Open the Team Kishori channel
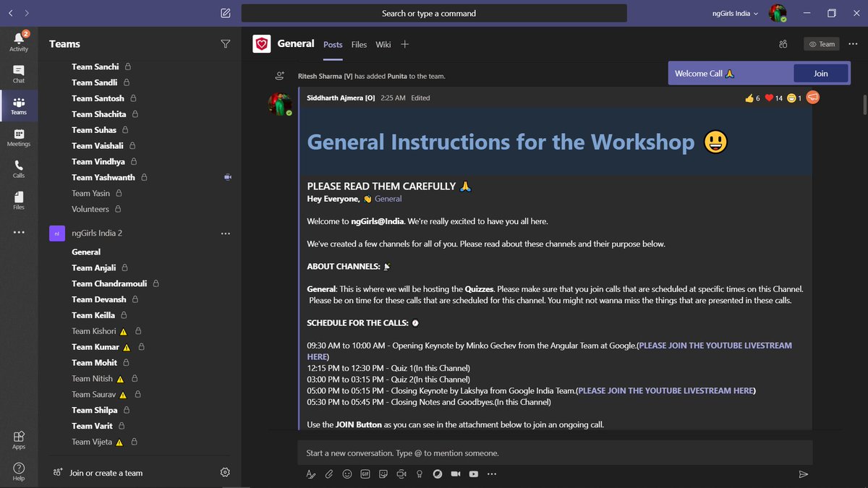 tap(93, 331)
